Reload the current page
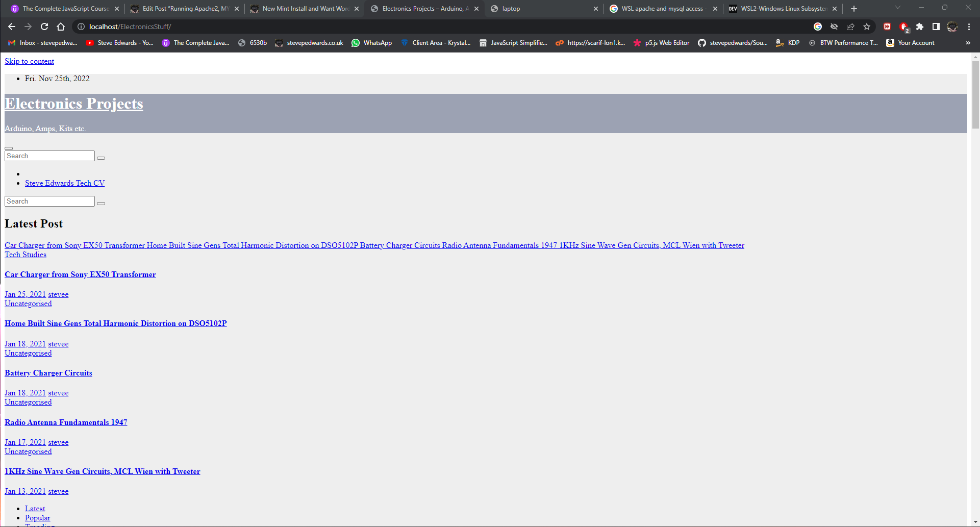 point(44,27)
